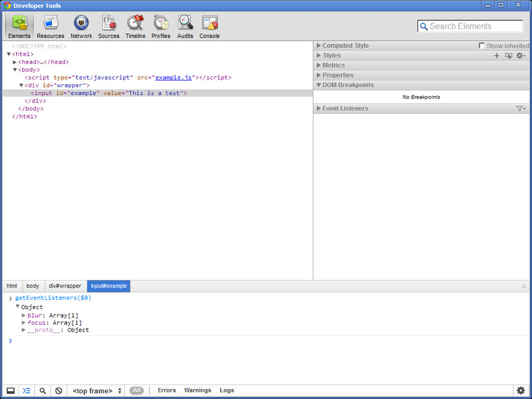Expand the focus Array[1] entry
Image resolution: width=532 pixels, height=399 pixels.
coord(23,322)
